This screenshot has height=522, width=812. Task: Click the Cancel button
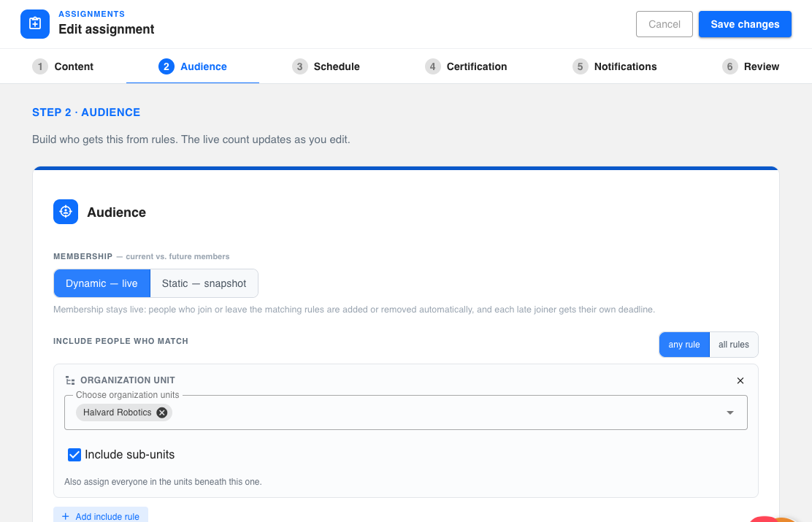point(664,24)
